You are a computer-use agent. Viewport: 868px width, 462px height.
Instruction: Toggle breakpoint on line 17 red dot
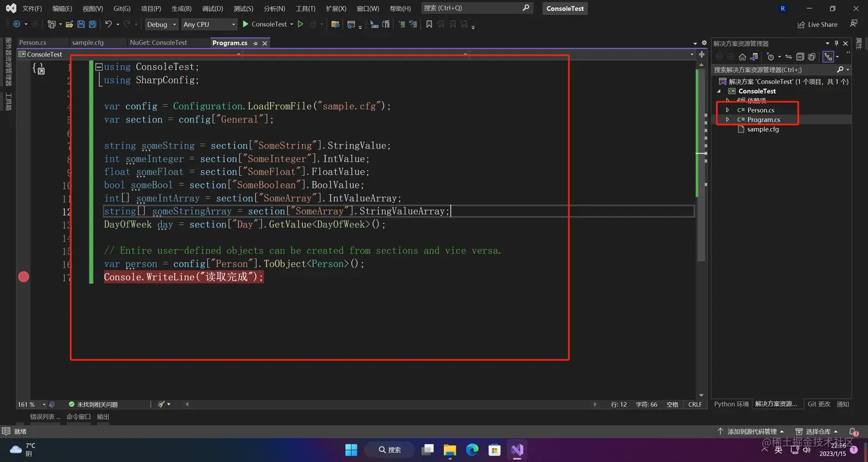click(24, 277)
